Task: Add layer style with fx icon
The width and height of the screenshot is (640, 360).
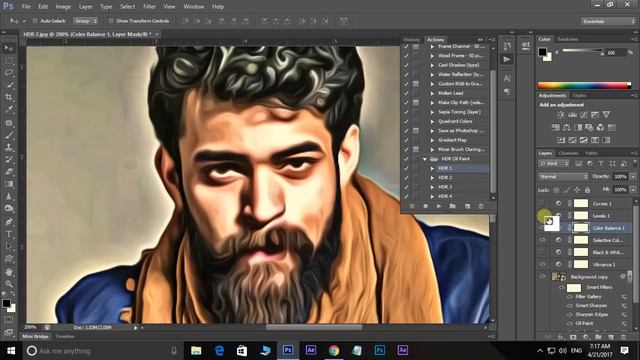Action: [x=561, y=337]
